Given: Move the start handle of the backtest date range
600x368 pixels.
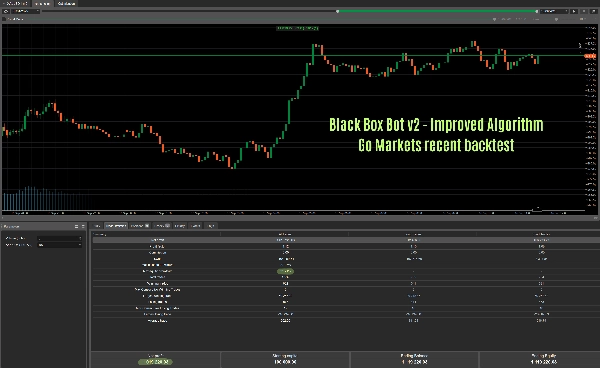Looking at the screenshot, I should [338, 11].
